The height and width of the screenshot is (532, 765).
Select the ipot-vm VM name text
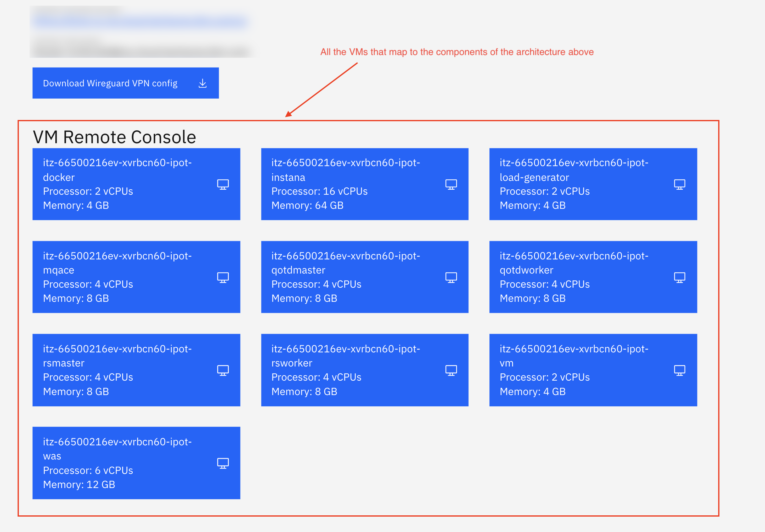tap(574, 356)
